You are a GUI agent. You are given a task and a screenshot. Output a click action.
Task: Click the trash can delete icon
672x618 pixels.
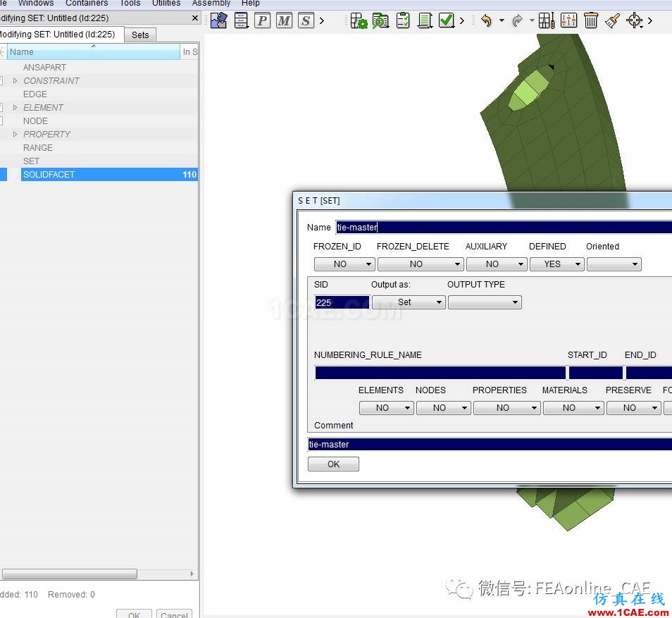pos(590,20)
